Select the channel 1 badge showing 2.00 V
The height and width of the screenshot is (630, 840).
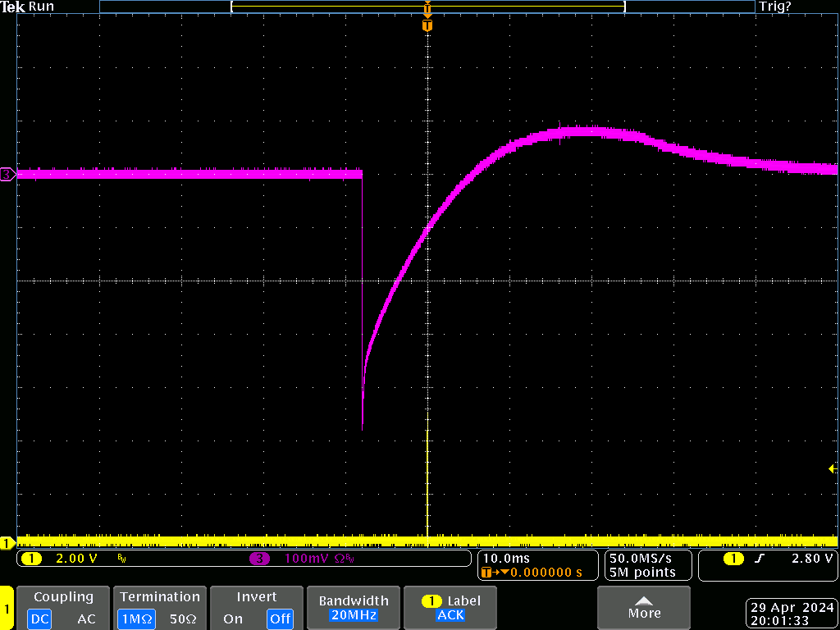click(31, 559)
